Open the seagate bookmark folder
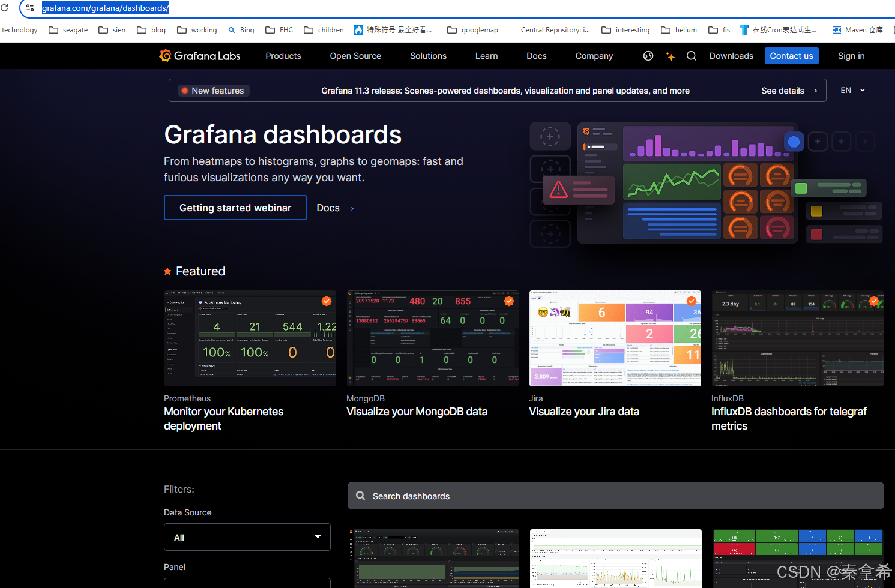The image size is (895, 588). [x=68, y=30]
